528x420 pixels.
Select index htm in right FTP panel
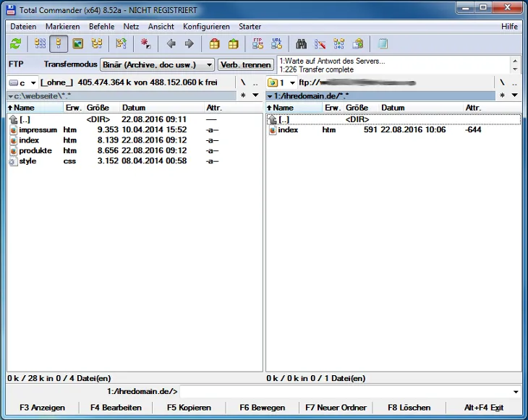click(x=393, y=130)
